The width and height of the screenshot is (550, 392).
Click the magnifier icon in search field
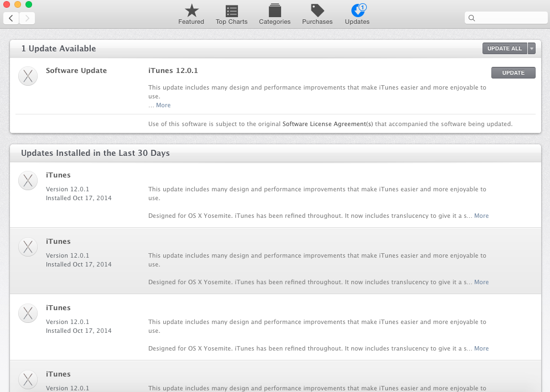click(x=472, y=18)
